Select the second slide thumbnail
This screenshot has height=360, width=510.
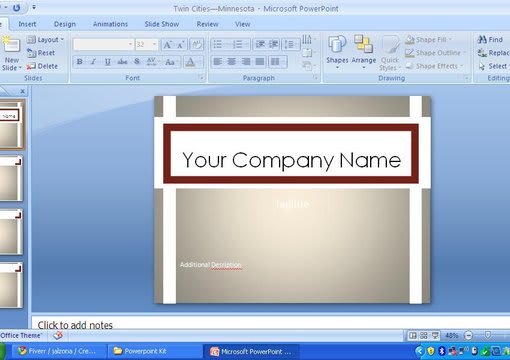(x=11, y=179)
